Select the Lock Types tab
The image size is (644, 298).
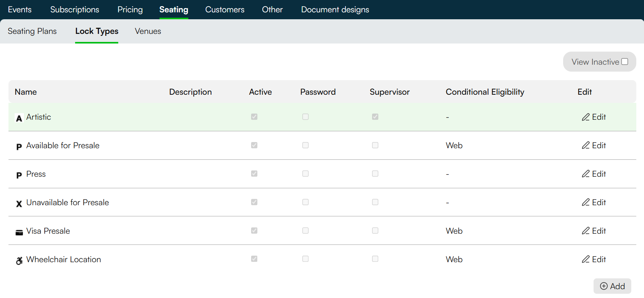coord(97,31)
